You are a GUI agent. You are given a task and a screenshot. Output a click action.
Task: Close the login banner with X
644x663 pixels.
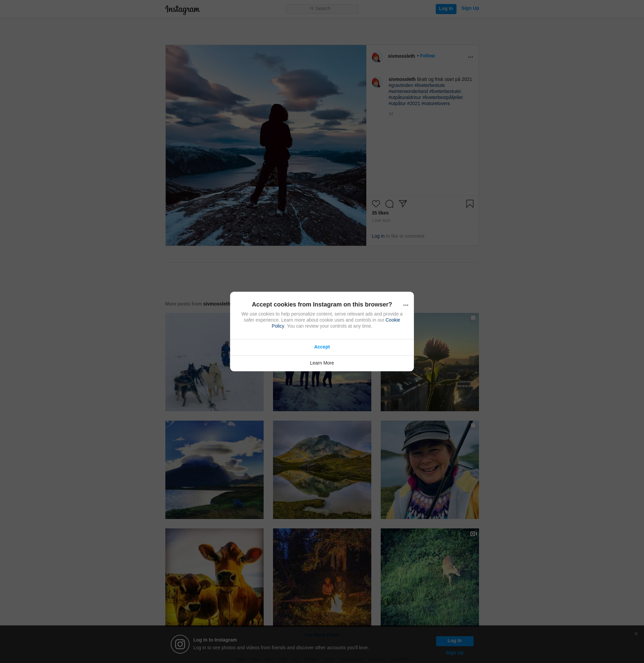point(636,633)
